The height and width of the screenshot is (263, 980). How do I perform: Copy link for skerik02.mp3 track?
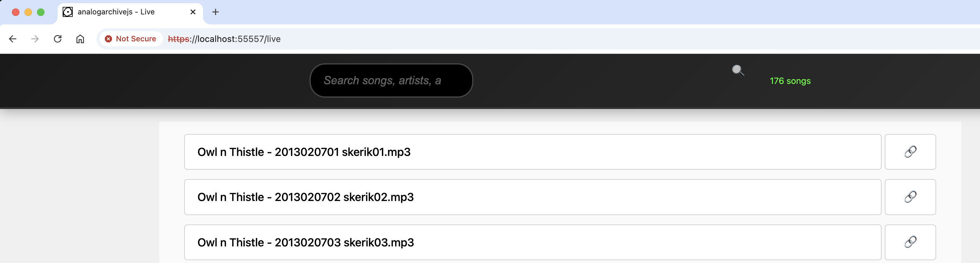click(910, 197)
